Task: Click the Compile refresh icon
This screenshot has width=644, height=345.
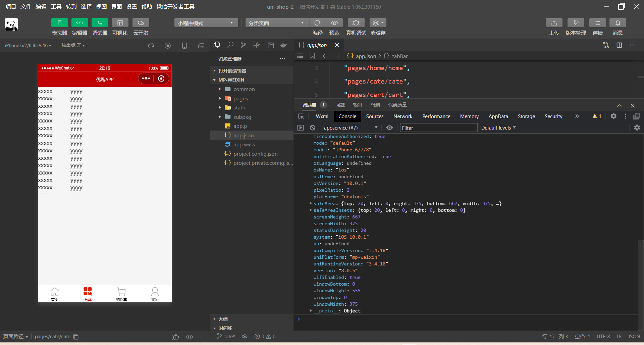Action: (x=317, y=23)
